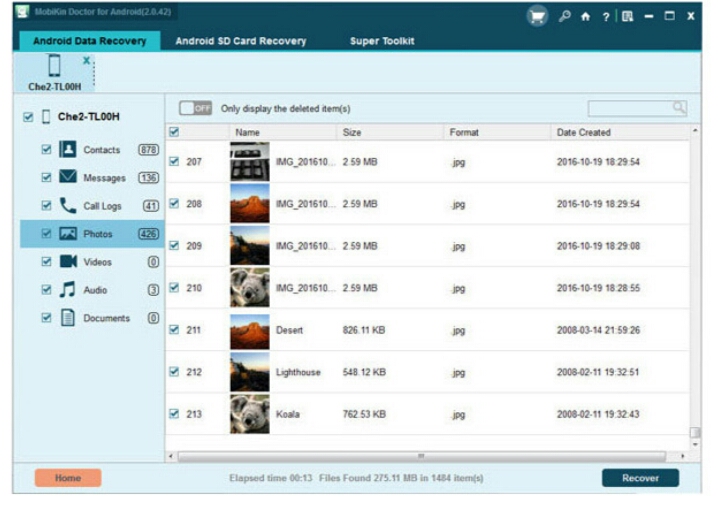
Task: Toggle Only display the deleted items switch
Action: pyautogui.click(x=195, y=108)
